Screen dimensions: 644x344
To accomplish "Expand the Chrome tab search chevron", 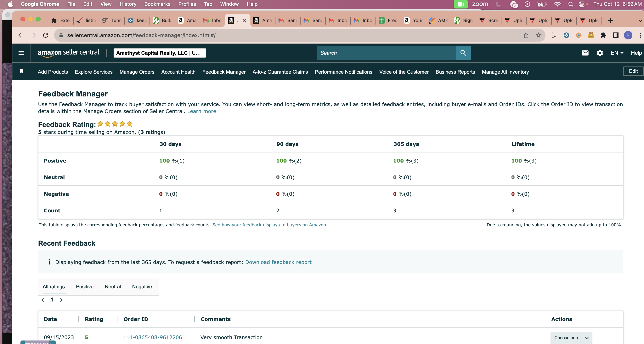I will 640,20.
